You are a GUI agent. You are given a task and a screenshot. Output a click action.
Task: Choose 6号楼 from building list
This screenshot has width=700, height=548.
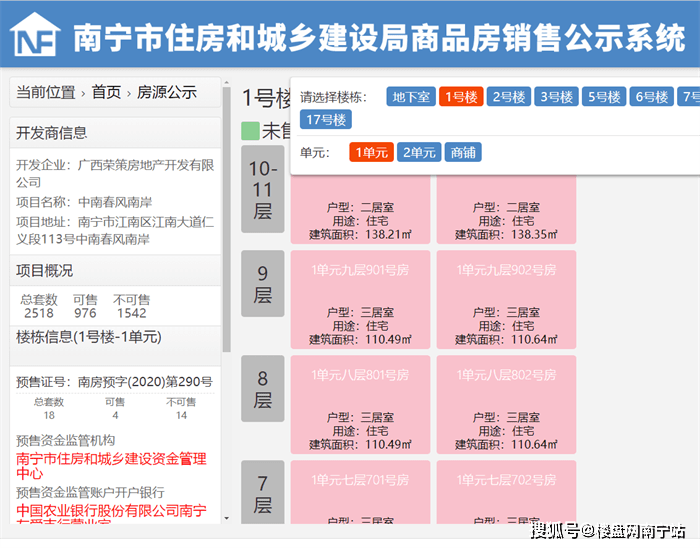[653, 97]
